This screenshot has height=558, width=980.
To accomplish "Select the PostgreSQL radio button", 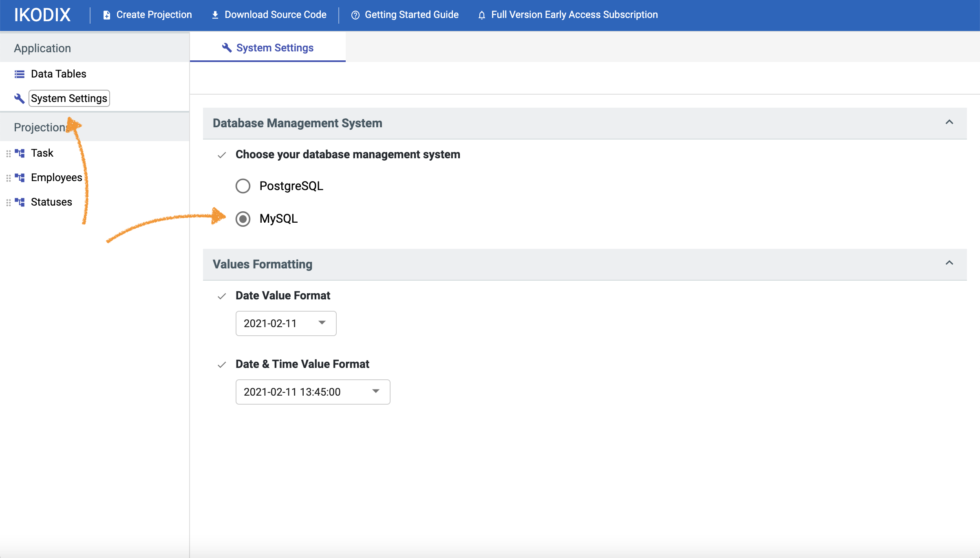I will click(x=243, y=186).
